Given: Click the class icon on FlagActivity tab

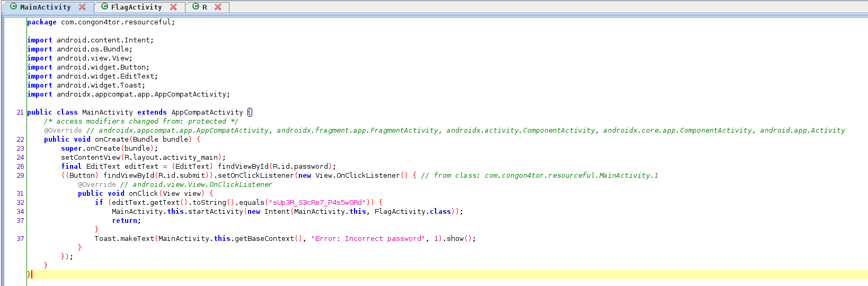Looking at the screenshot, I should [105, 7].
